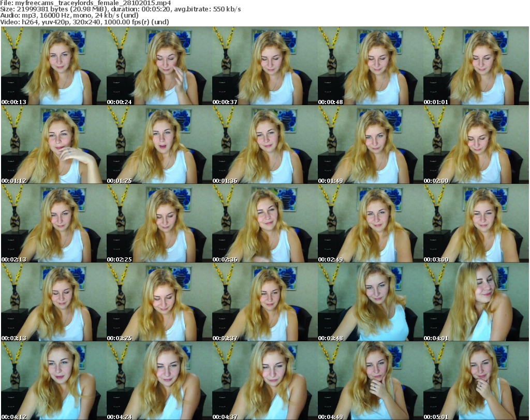Open the frame stamped 00:01:12
This screenshot has width=530, height=420.
pos(53,144)
